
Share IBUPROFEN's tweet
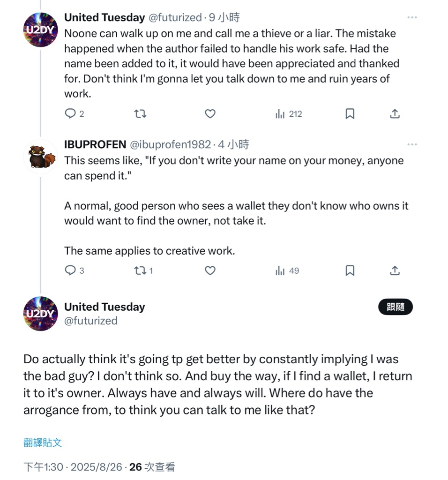(395, 270)
